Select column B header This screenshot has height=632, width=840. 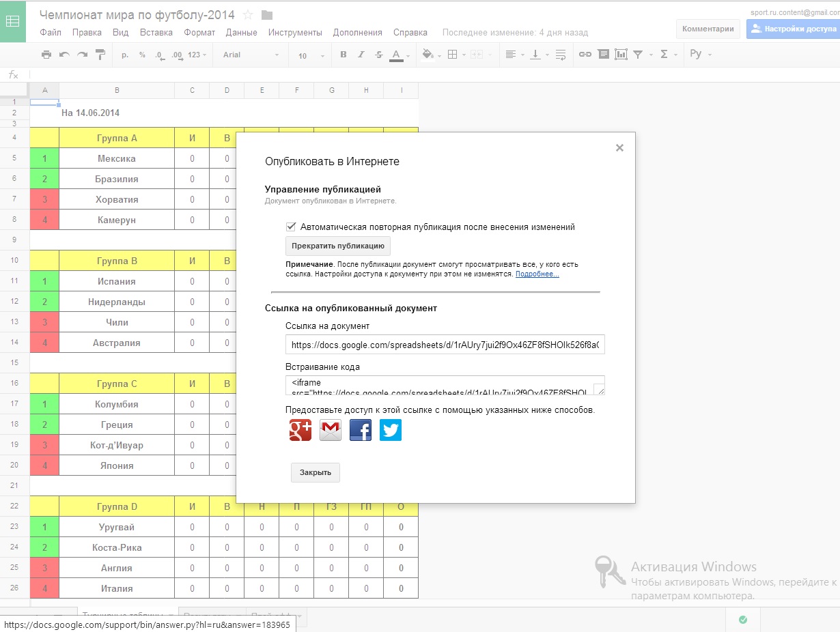pyautogui.click(x=117, y=90)
